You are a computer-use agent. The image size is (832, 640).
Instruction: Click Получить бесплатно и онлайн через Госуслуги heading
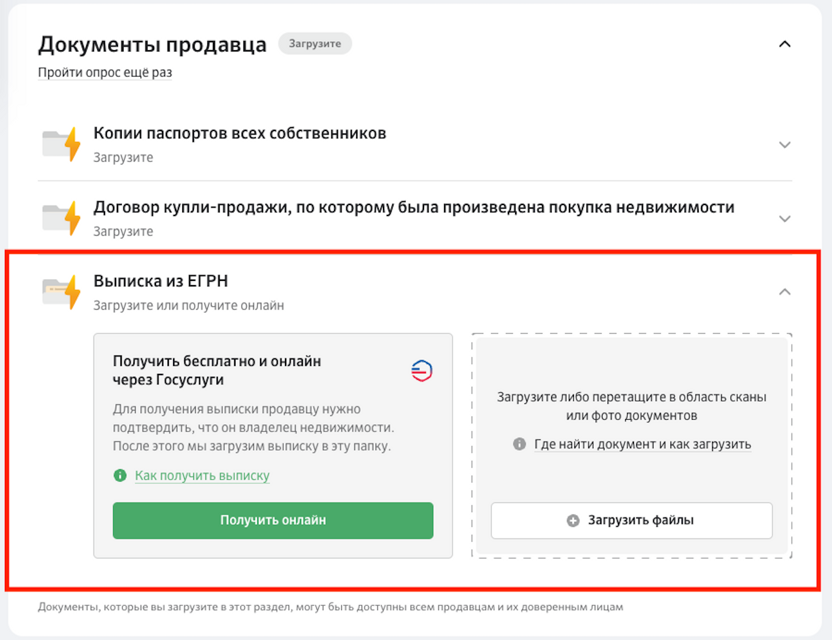[x=217, y=370]
